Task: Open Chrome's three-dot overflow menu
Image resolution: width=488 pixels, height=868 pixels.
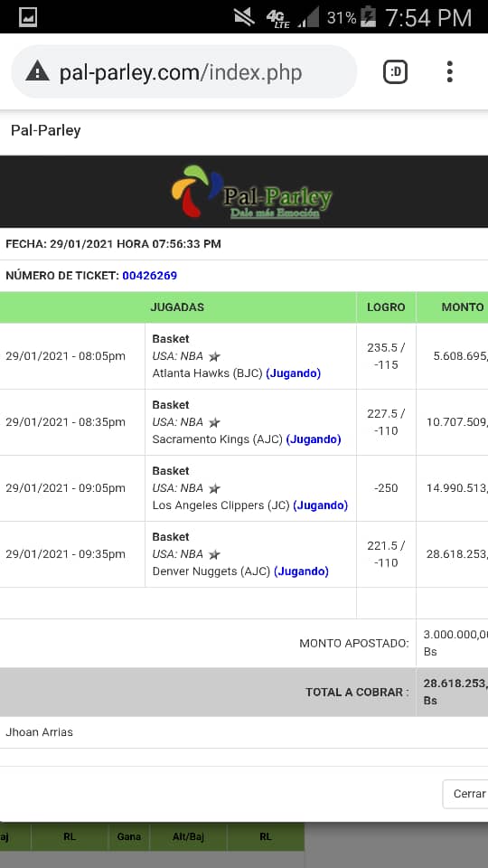Action: pyautogui.click(x=450, y=72)
